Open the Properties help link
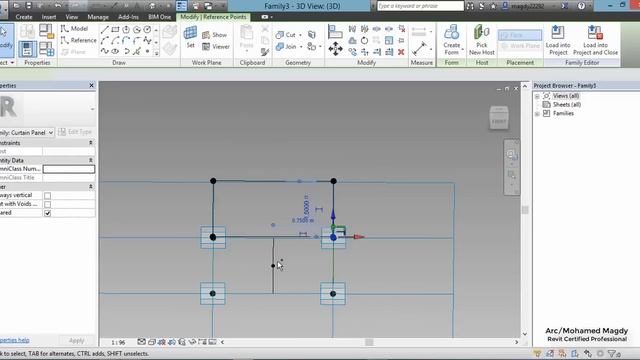The width and height of the screenshot is (640, 360). tap(14, 340)
